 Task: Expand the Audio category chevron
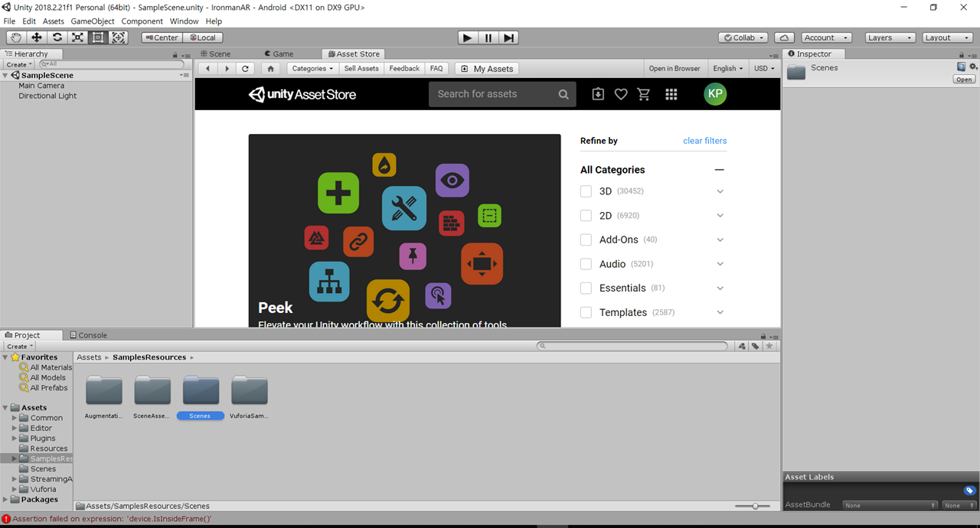tap(720, 264)
